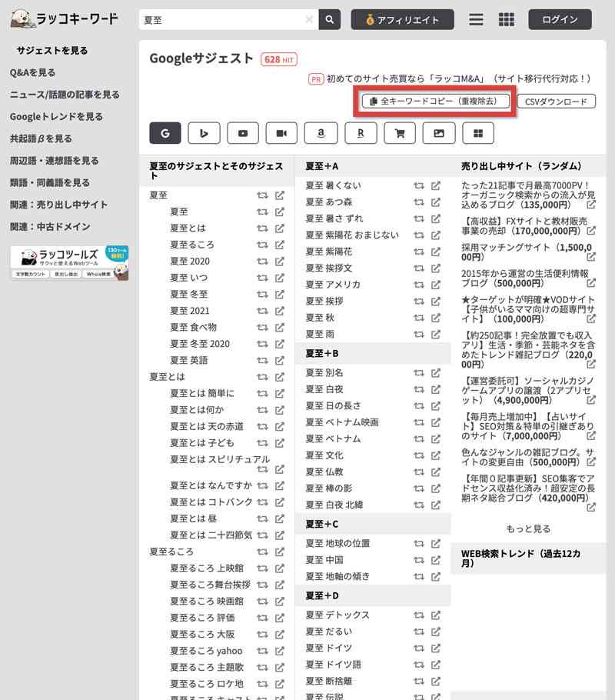
Task: Click the ラッコツールズ banner thumbnail
Action: 69,263
